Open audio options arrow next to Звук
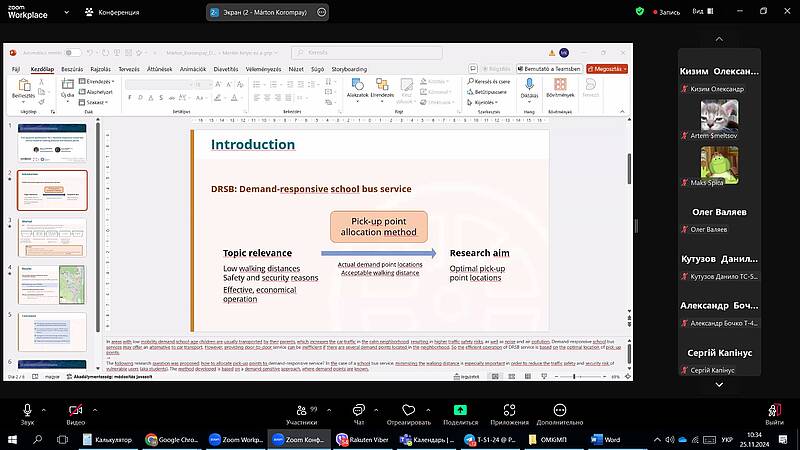Image resolution: width=800 pixels, height=450 pixels. (x=43, y=410)
